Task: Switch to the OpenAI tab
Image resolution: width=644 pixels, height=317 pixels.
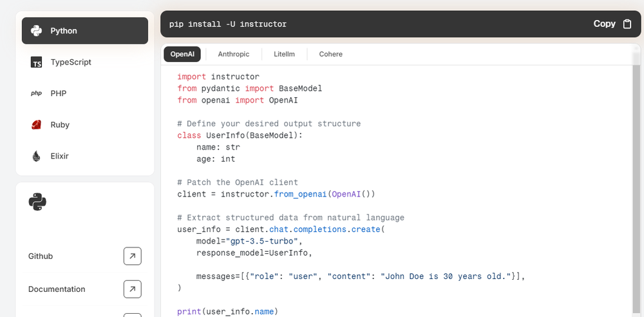Action: (182, 54)
